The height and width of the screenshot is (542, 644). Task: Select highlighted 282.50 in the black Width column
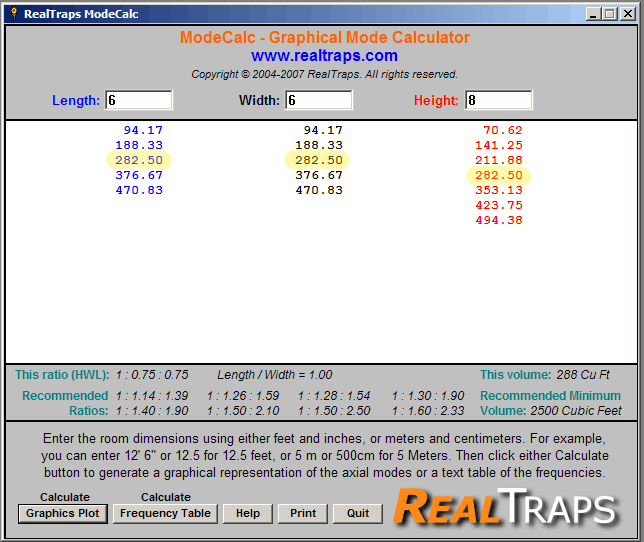(319, 160)
